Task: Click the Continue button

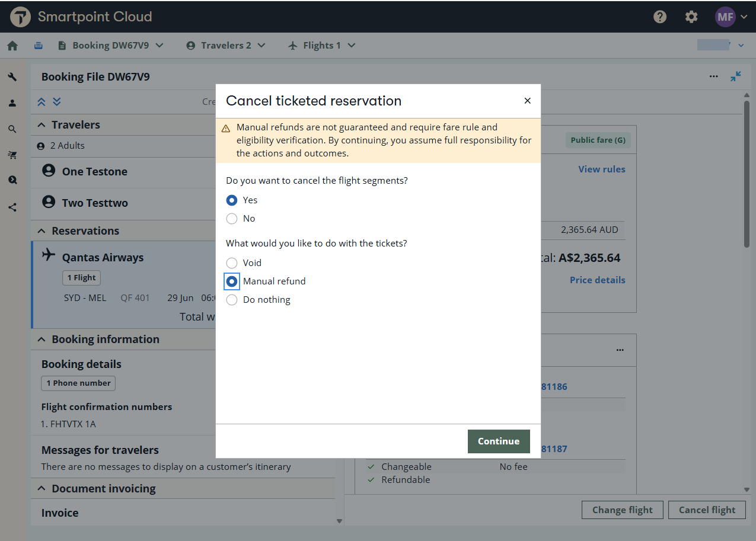Action: click(498, 441)
